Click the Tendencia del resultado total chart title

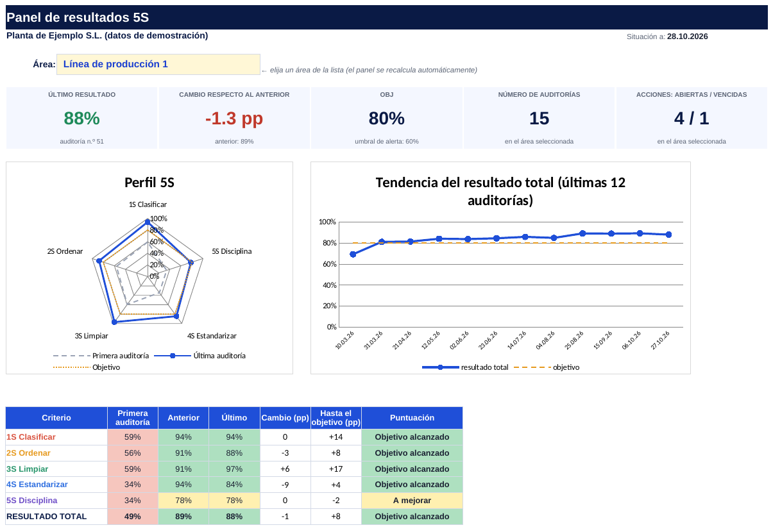pyautogui.click(x=500, y=191)
